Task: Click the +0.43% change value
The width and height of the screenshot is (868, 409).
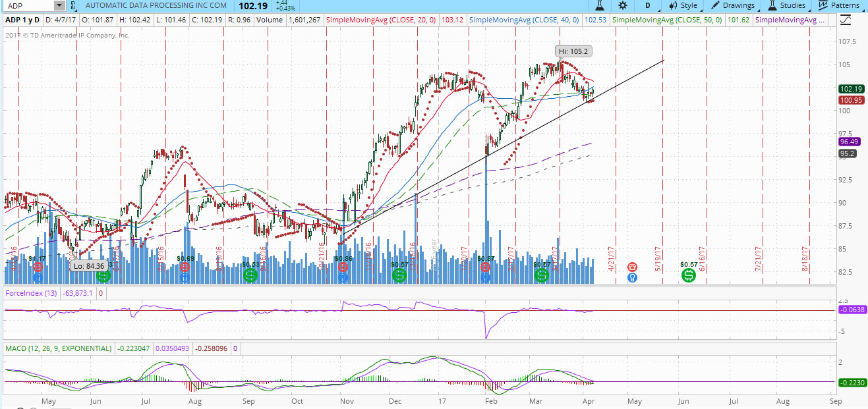Action: point(287,8)
